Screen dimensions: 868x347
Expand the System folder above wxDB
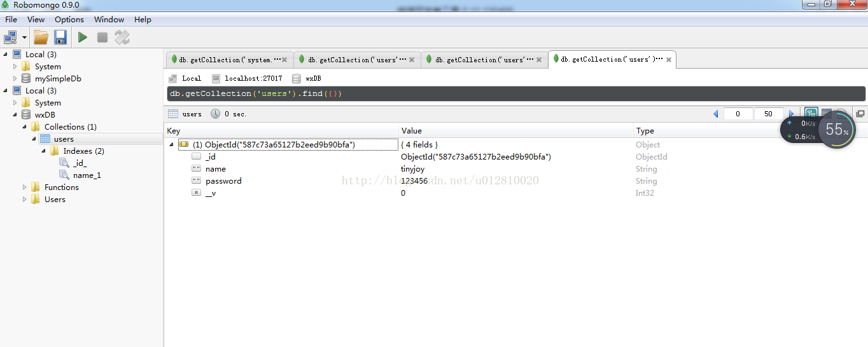click(15, 102)
